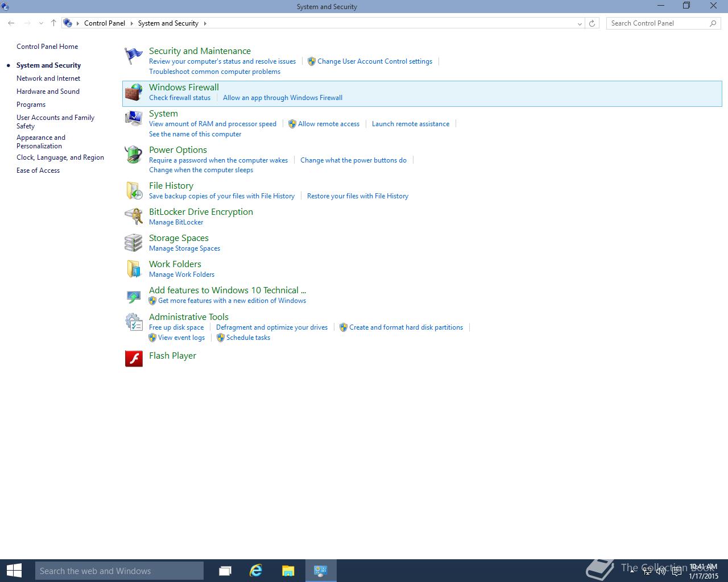Viewport: 728px width, 582px height.
Task: Click the Search Control Panel field
Action: [x=663, y=23]
